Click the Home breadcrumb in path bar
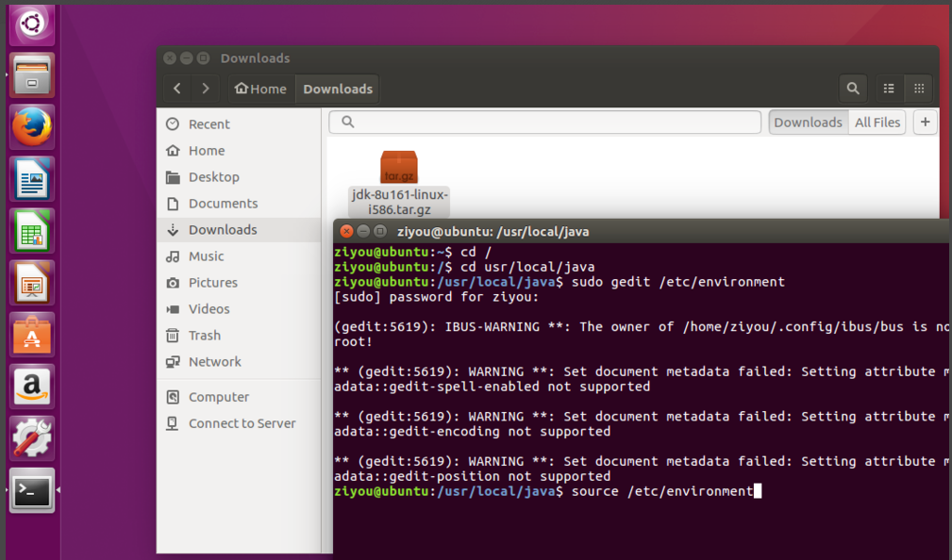 point(261,89)
